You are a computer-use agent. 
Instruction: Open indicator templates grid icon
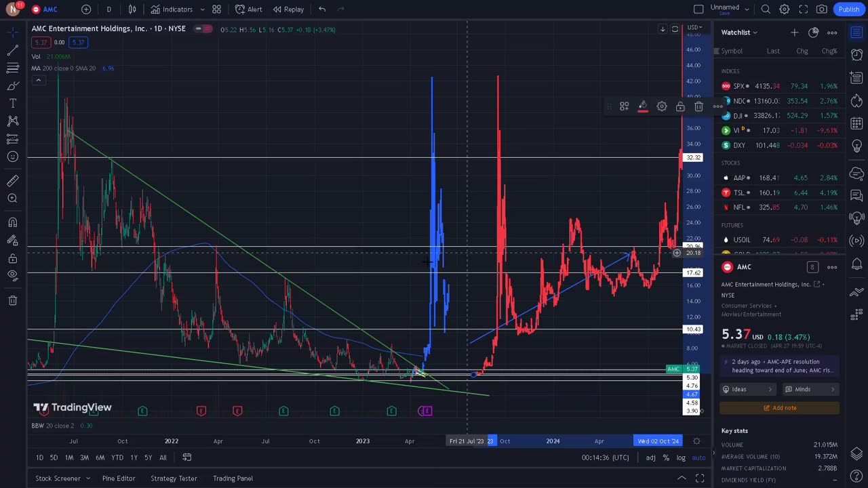(216, 9)
